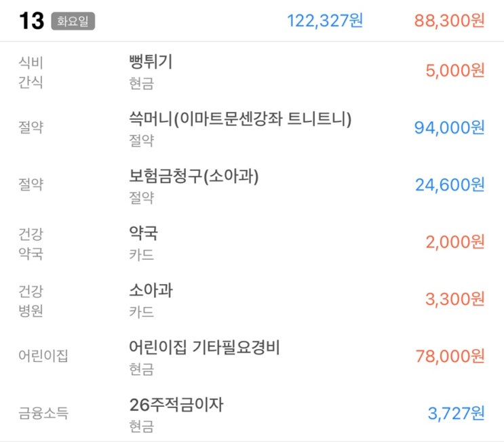Click the date number 13 header
The height and width of the screenshot is (442, 504).
[x=31, y=21]
